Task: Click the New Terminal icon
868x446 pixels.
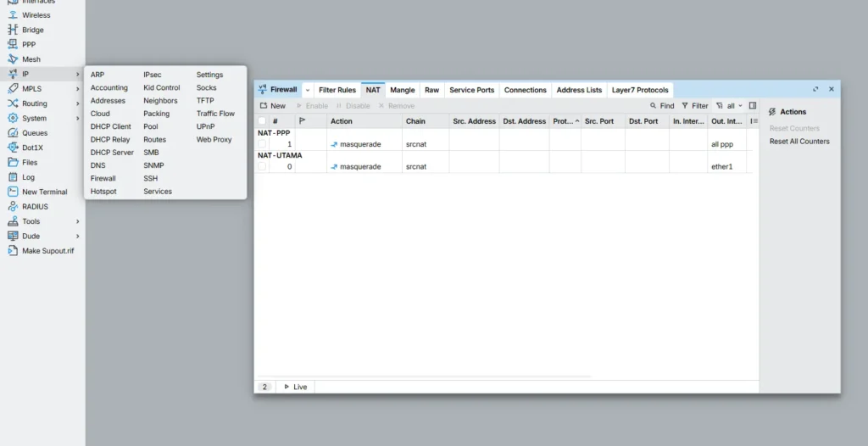Action: 13,192
